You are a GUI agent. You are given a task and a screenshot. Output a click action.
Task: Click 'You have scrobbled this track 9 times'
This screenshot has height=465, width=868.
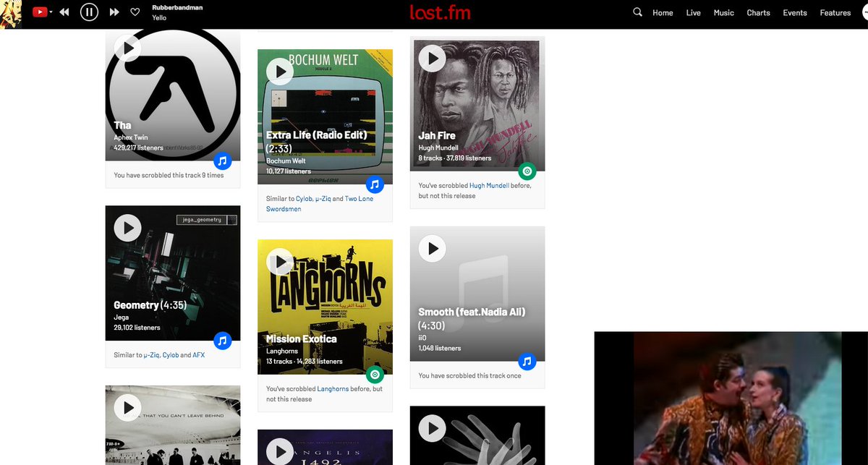click(x=169, y=175)
